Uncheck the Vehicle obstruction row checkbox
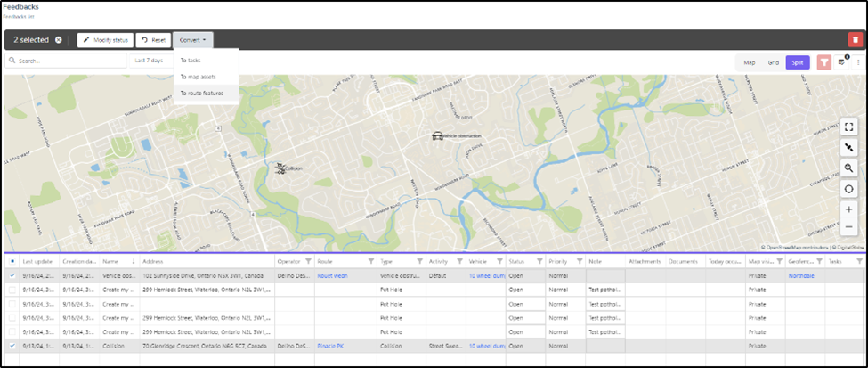Image resolution: width=868 pixels, height=368 pixels. pos(12,275)
